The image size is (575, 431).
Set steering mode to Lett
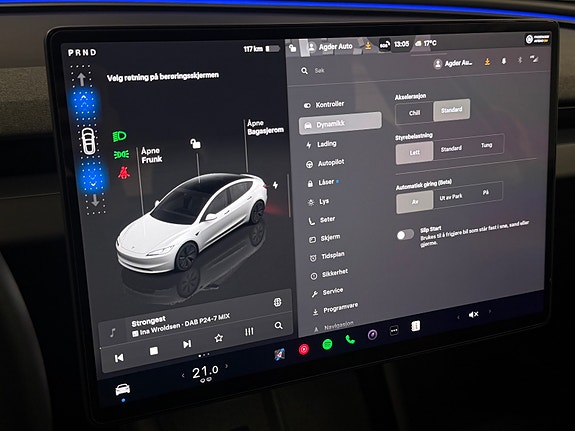(415, 152)
